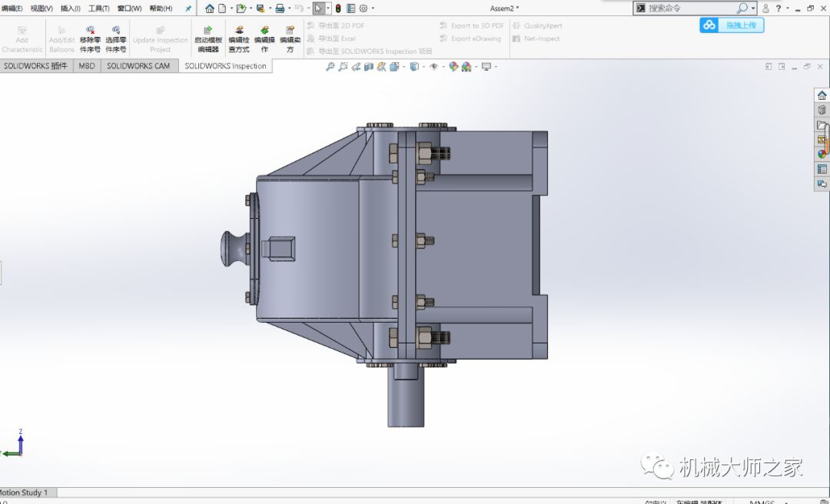Click the Rebuild traffic light icon
This screenshot has width=830, height=504.
[x=338, y=8]
